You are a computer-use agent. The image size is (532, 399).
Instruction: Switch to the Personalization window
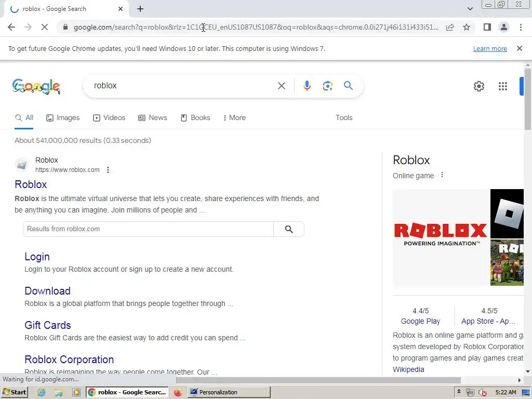click(229, 392)
